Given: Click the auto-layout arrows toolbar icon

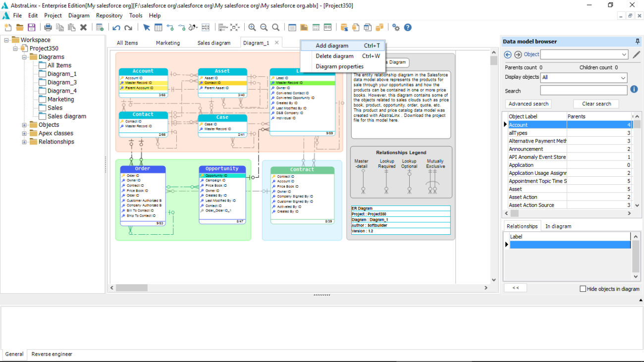Looking at the screenshot, I should click(x=235, y=27).
